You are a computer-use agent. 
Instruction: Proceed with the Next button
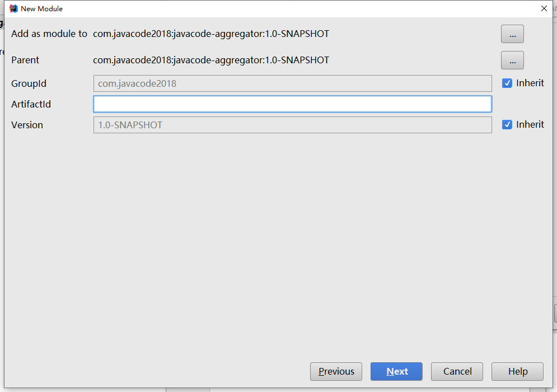click(x=396, y=371)
